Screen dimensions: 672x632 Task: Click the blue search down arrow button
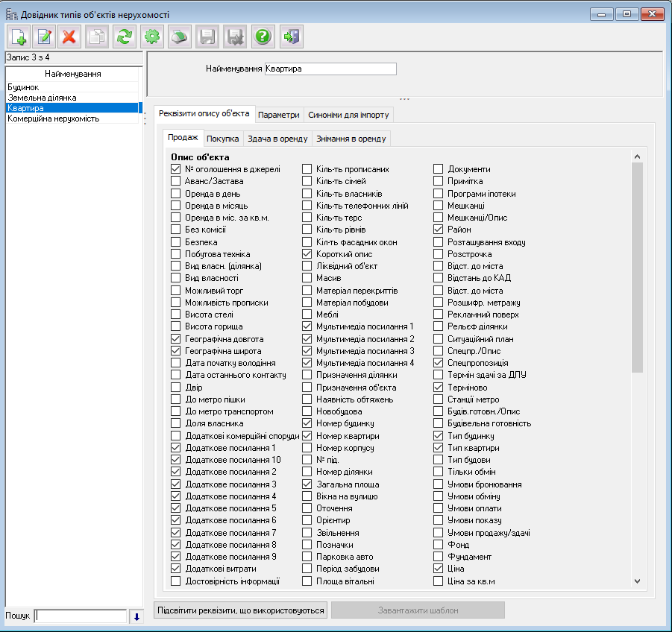[136, 616]
